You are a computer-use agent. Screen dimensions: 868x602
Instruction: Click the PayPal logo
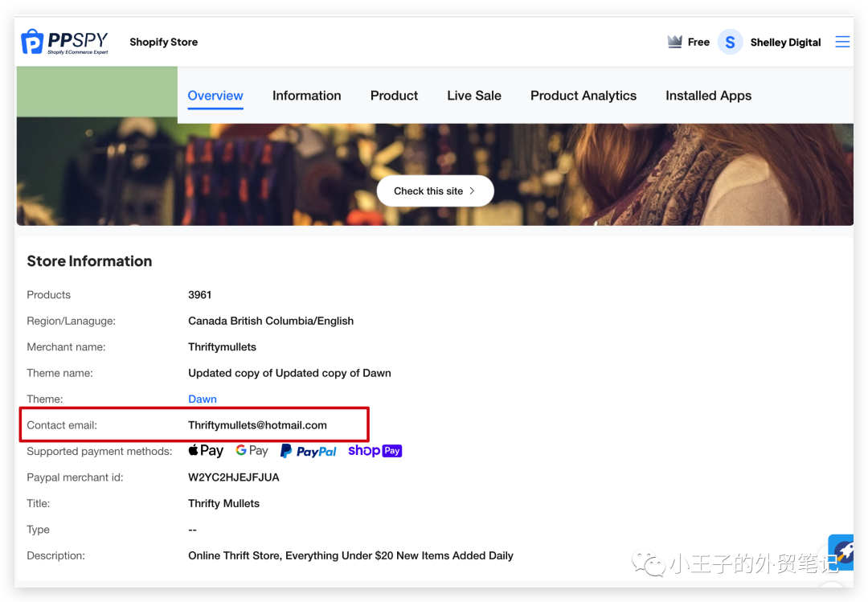point(309,452)
